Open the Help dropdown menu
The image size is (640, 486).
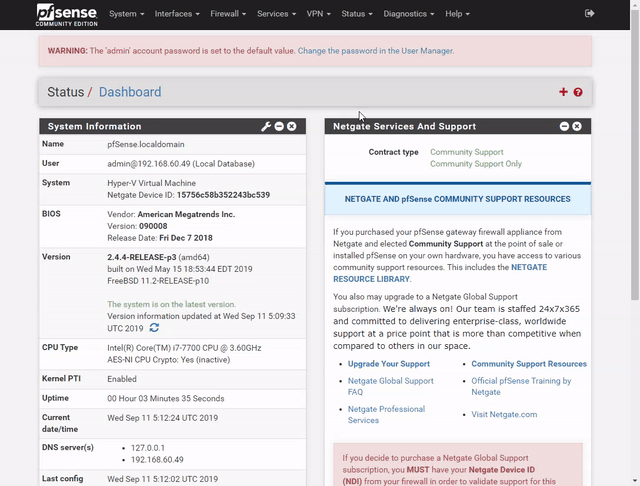point(457,14)
